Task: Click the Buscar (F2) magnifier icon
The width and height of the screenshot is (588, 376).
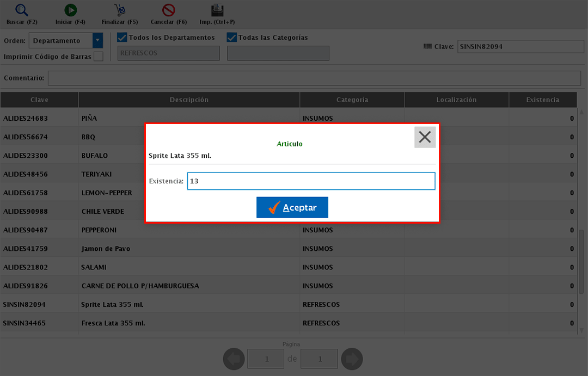Action: pyautogui.click(x=21, y=10)
